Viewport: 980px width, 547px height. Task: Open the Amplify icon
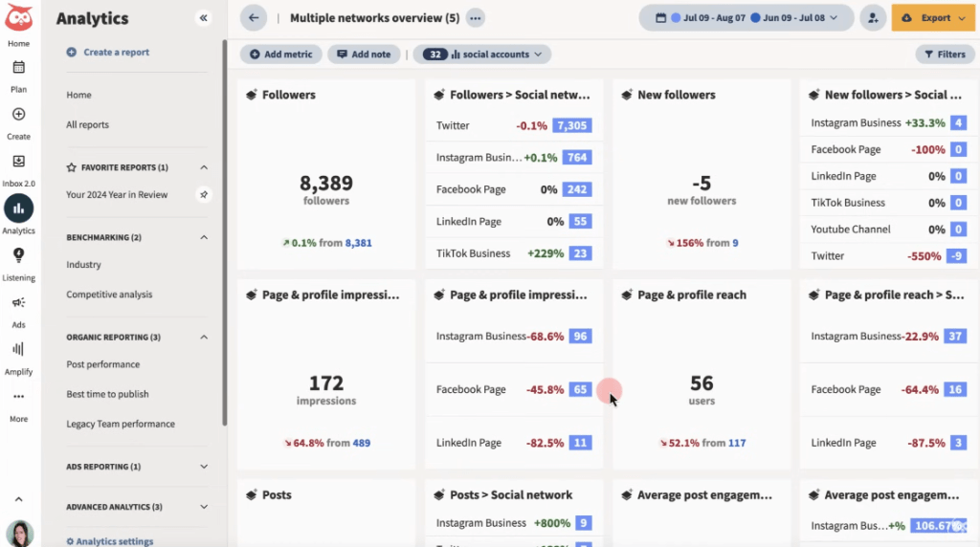pyautogui.click(x=19, y=349)
